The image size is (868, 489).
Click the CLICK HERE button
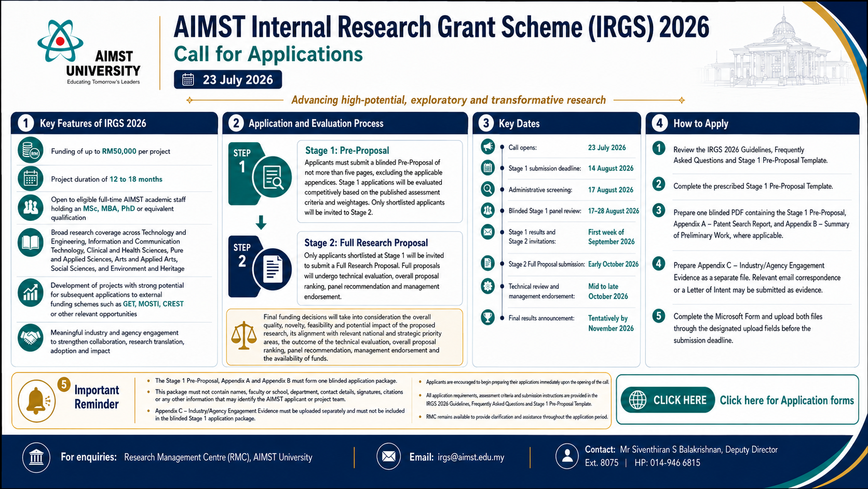(668, 400)
